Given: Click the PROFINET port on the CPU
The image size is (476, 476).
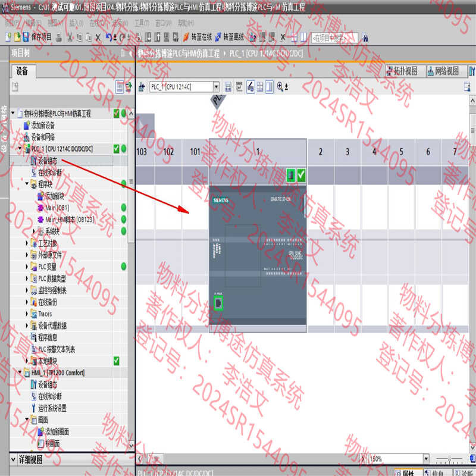Looking at the screenshot, I should click(218, 303).
